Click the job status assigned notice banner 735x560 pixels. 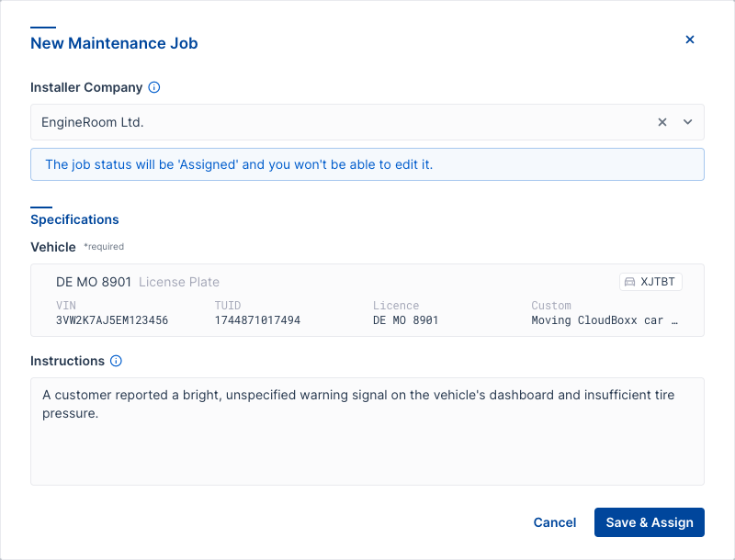(x=367, y=164)
